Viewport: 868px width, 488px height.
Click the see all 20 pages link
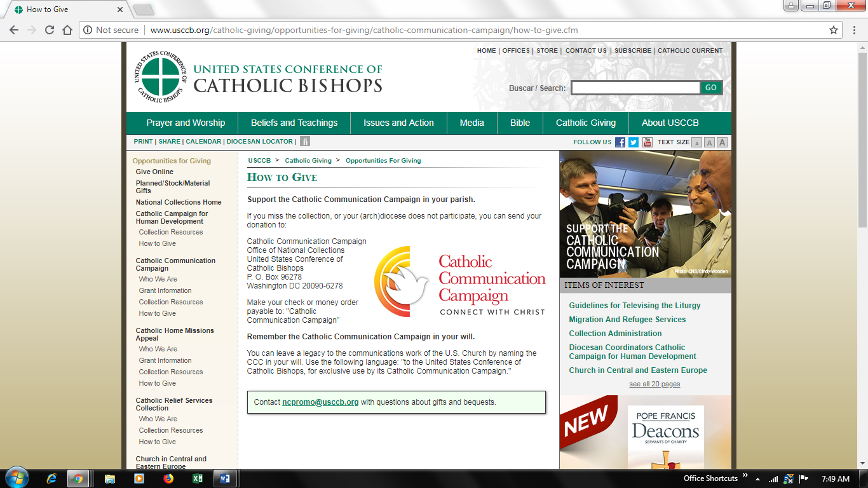654,384
